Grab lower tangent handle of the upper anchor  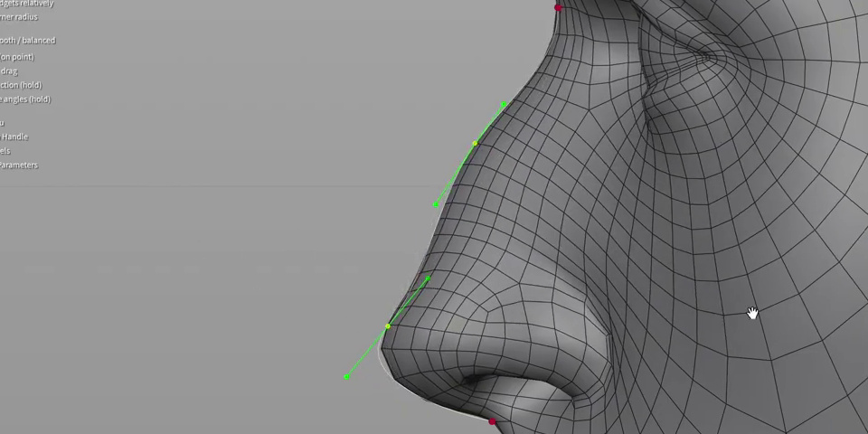[x=436, y=204]
